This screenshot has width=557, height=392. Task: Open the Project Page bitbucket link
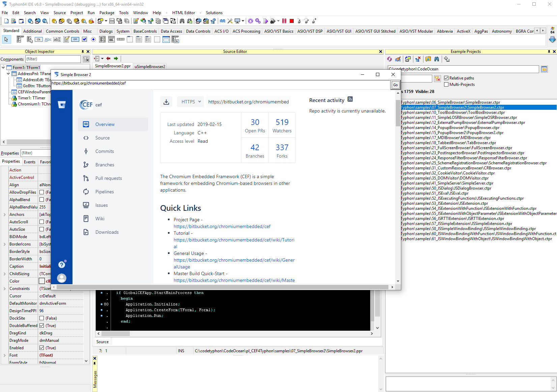(222, 226)
